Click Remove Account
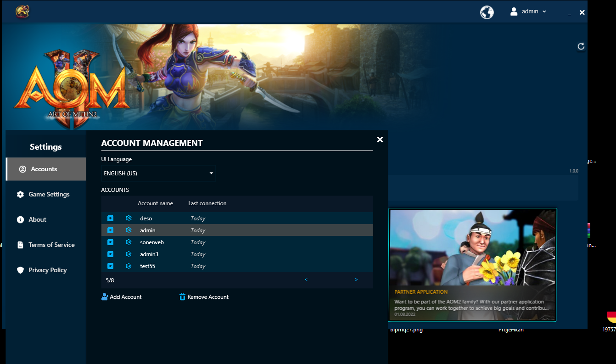The width and height of the screenshot is (616, 364). (x=204, y=297)
